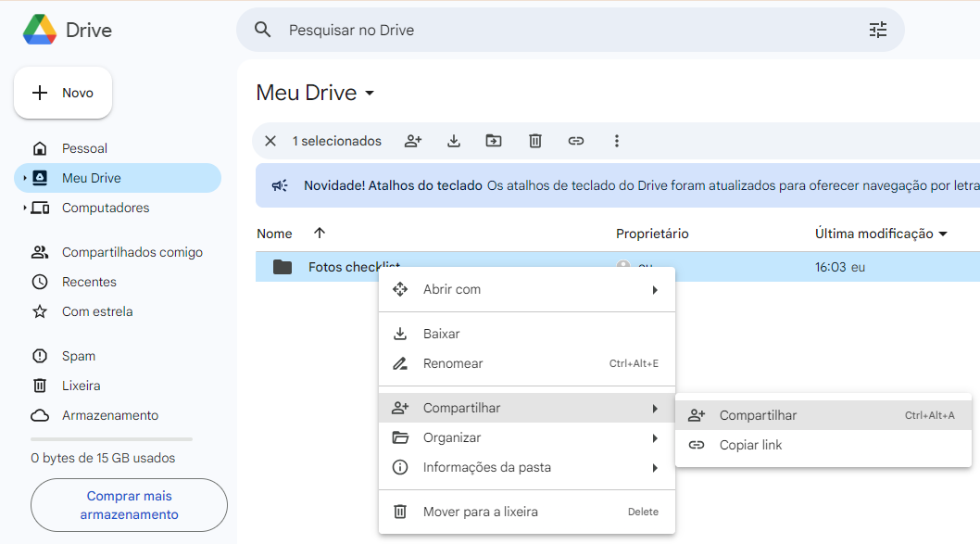980x544 pixels.
Task: Click the 16:03 eu modification time
Action: pos(839,267)
